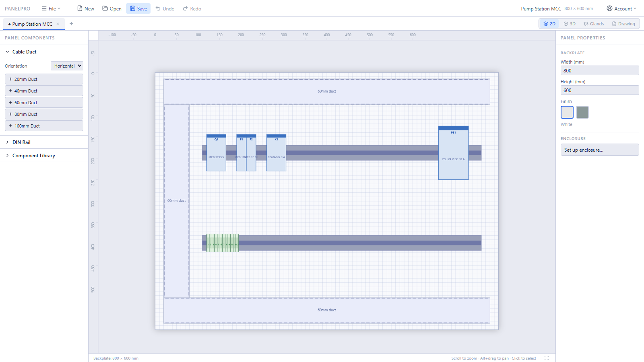The width and height of the screenshot is (644, 362).
Task: Open the Drawing view
Action: pos(623,24)
